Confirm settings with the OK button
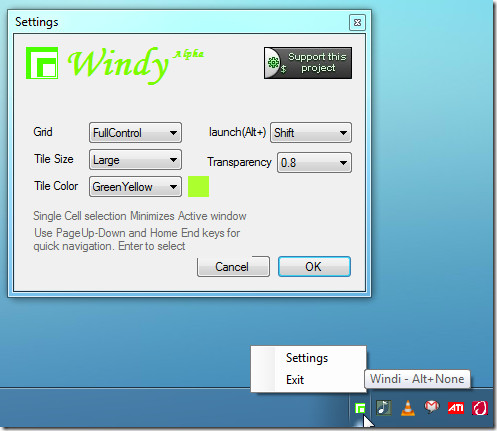Image resolution: width=497 pixels, height=431 pixels. click(x=314, y=267)
